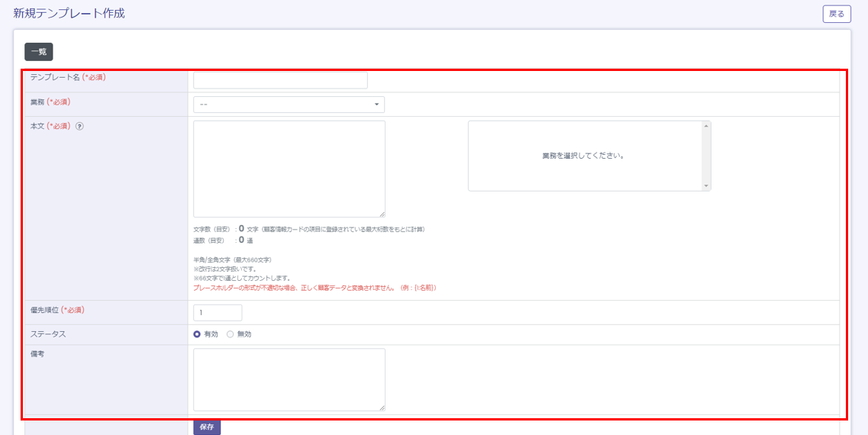Select the 優先順位 number field
Viewport: 868px width, 435px height.
(218, 313)
